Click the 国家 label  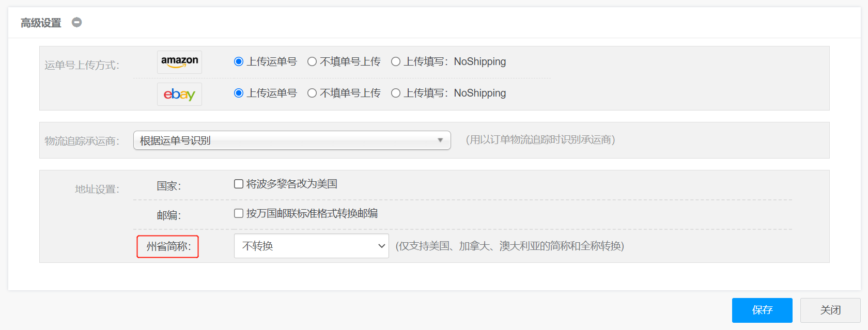pos(169,186)
